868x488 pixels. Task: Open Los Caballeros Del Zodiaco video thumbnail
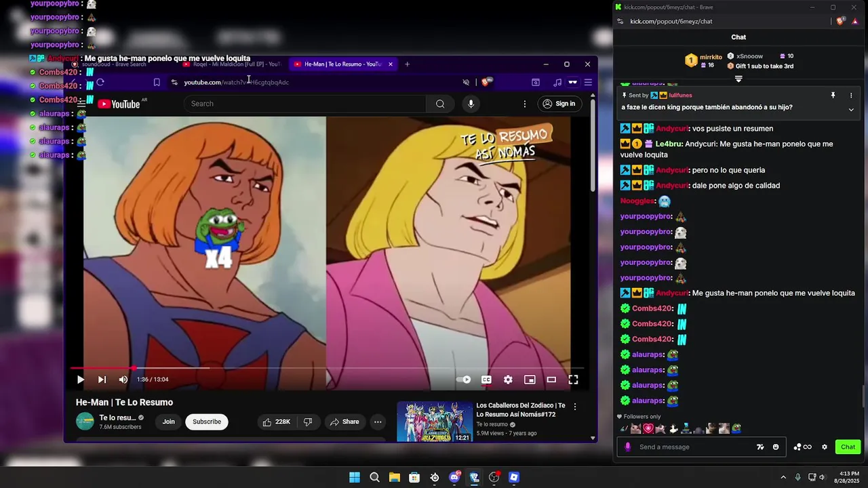coord(435,422)
